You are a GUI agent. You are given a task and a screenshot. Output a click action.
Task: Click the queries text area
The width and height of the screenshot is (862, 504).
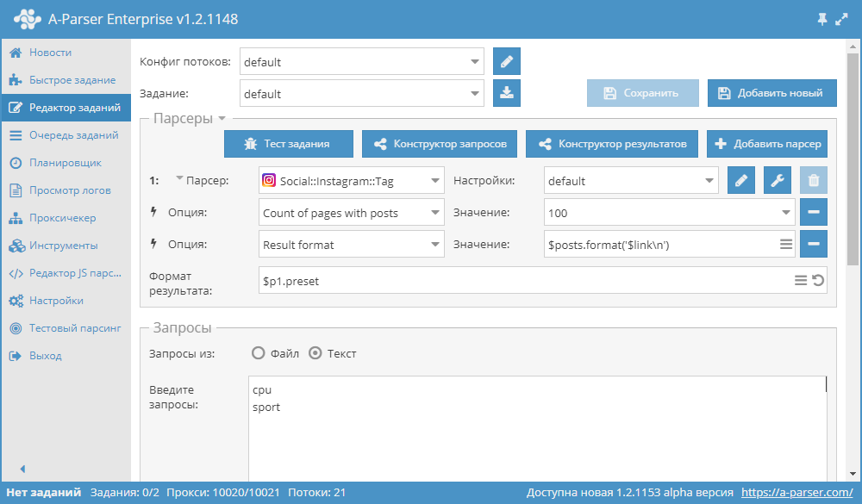coord(538,429)
